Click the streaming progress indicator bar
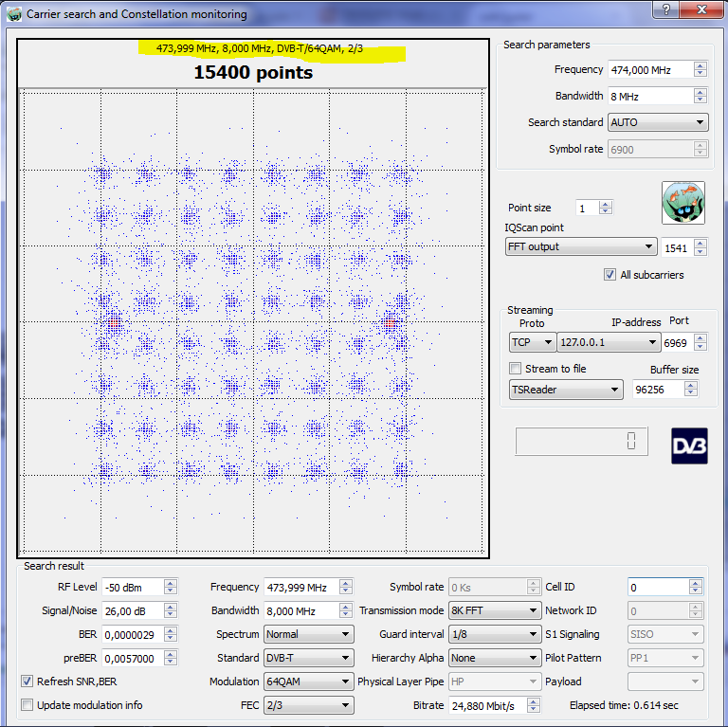The height and width of the screenshot is (727, 728). pyautogui.click(x=582, y=441)
